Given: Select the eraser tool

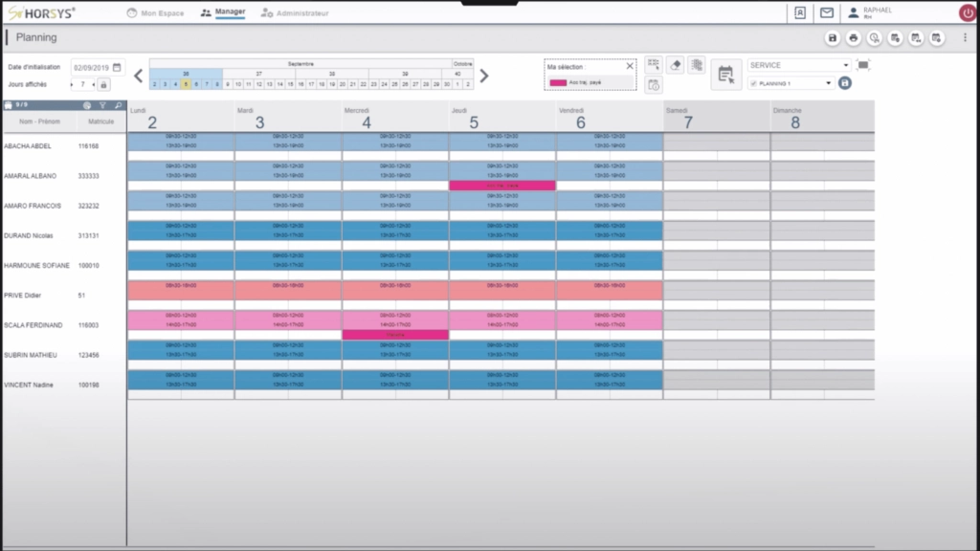Looking at the screenshot, I should click(x=676, y=65).
